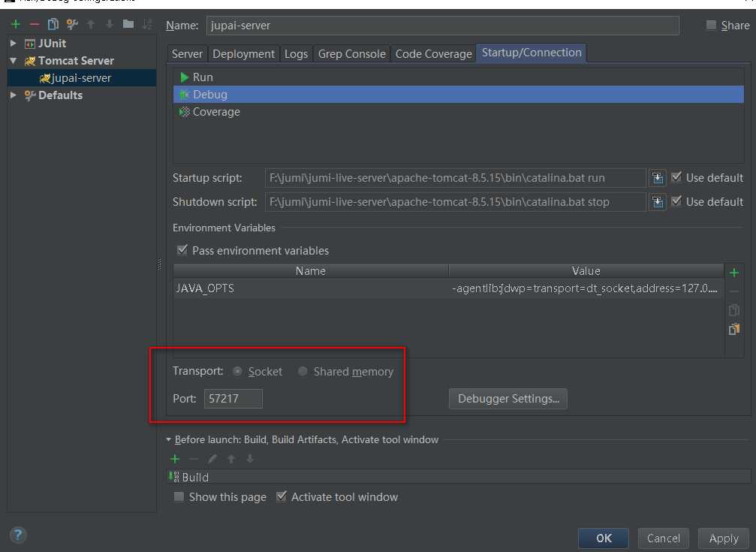Viewport: 756px width, 552px height.
Task: Switch to the Deployment tab
Action: [x=243, y=53]
